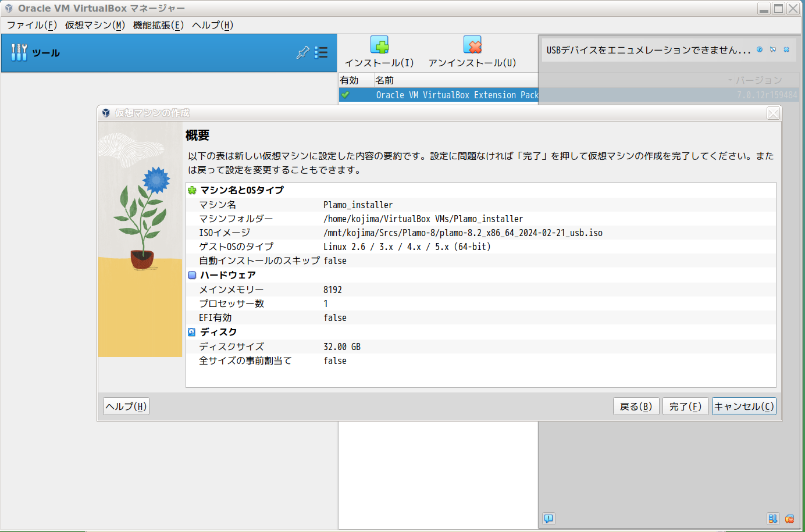Click the ヘルプ(H) button in wizard

click(126, 406)
